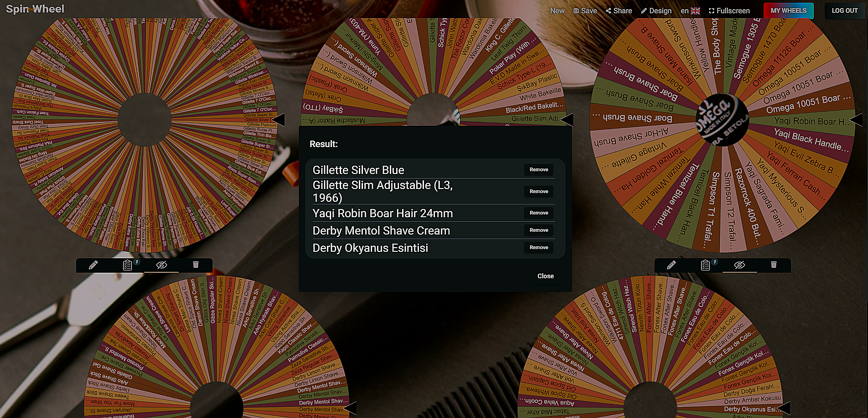Select 'Derby Mentol Shave Cream' text
This screenshot has width=868, height=418.
click(x=381, y=230)
